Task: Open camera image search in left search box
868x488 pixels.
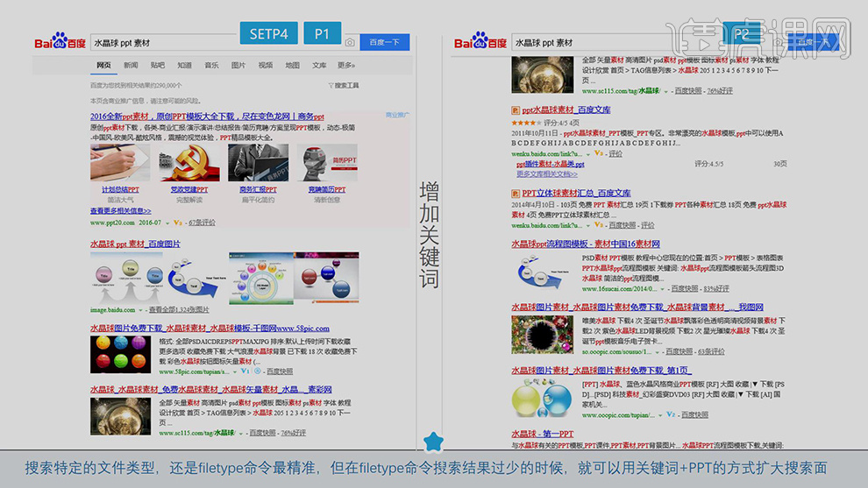Action: click(x=350, y=43)
